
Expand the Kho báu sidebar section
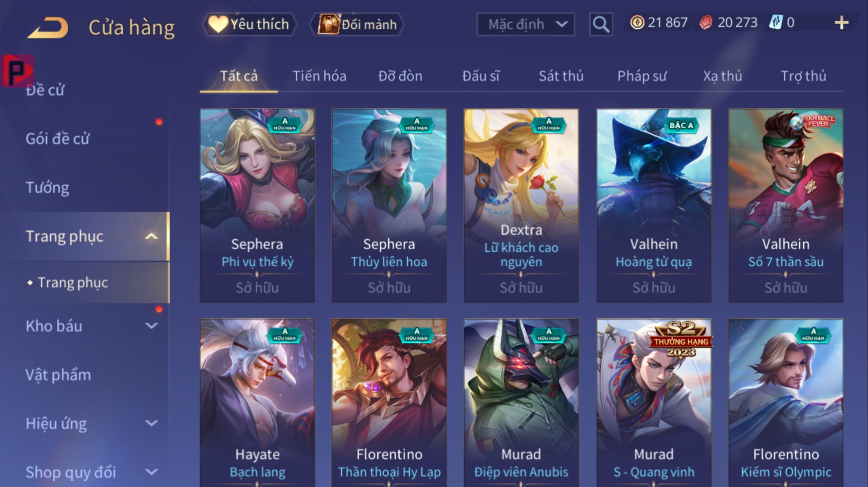[x=151, y=326]
